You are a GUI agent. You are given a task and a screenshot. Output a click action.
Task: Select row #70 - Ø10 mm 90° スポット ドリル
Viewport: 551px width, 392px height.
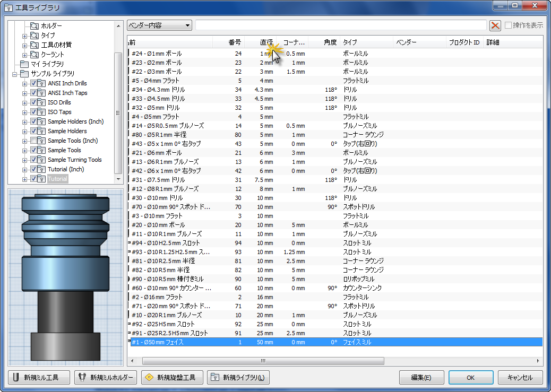tap(334, 207)
